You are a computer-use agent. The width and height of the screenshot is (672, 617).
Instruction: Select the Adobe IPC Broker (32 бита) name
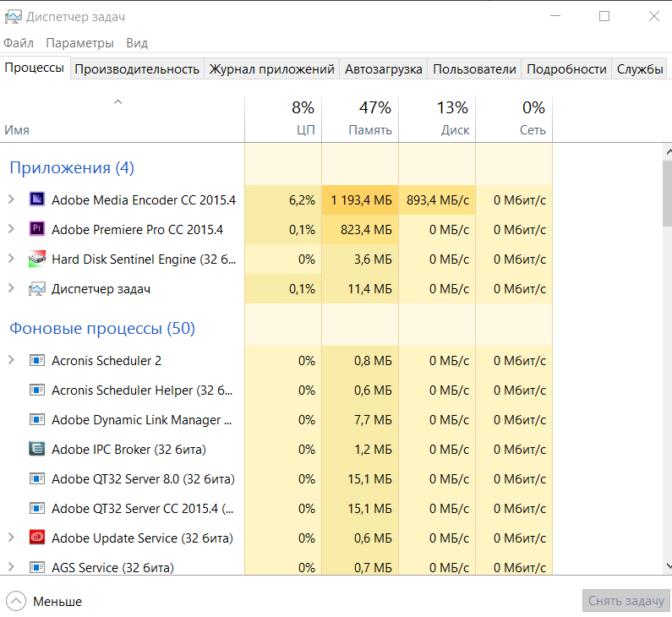click(x=128, y=450)
